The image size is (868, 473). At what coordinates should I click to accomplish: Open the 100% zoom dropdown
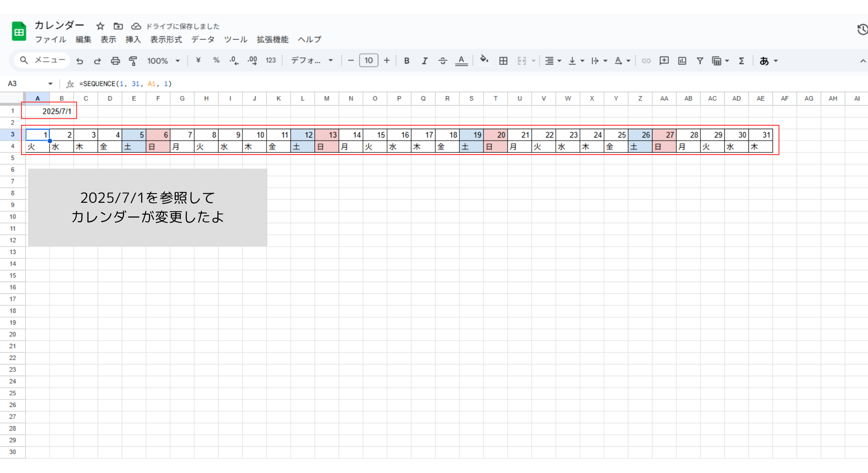[x=164, y=61]
